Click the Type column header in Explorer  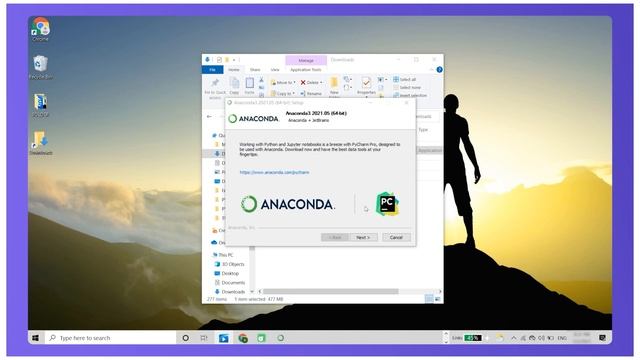(423, 130)
